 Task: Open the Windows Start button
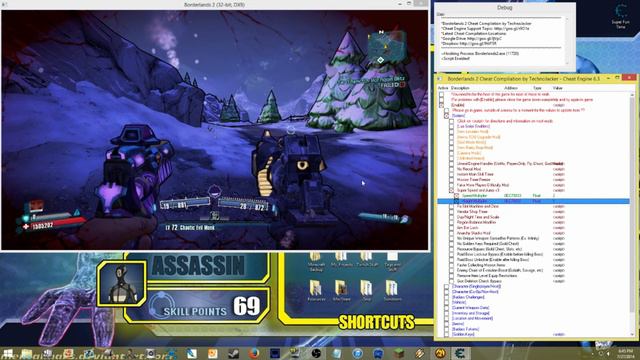pyautogui.click(x=7, y=353)
